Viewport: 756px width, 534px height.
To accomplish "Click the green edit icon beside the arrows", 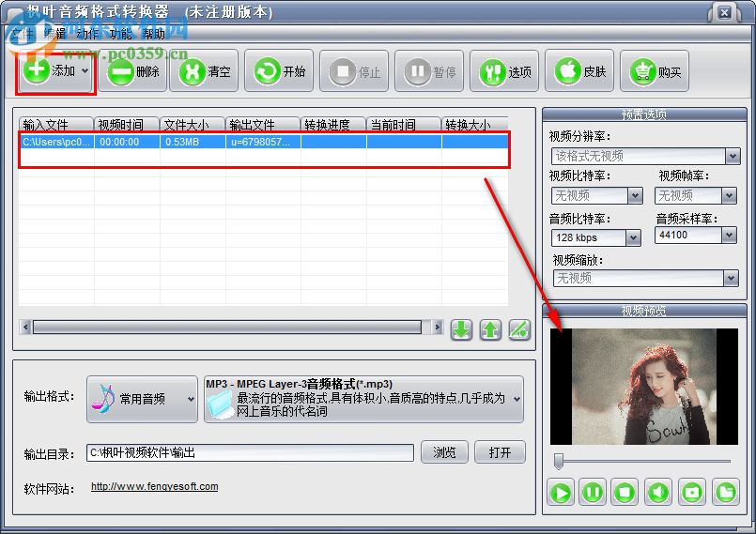I will pos(519,330).
